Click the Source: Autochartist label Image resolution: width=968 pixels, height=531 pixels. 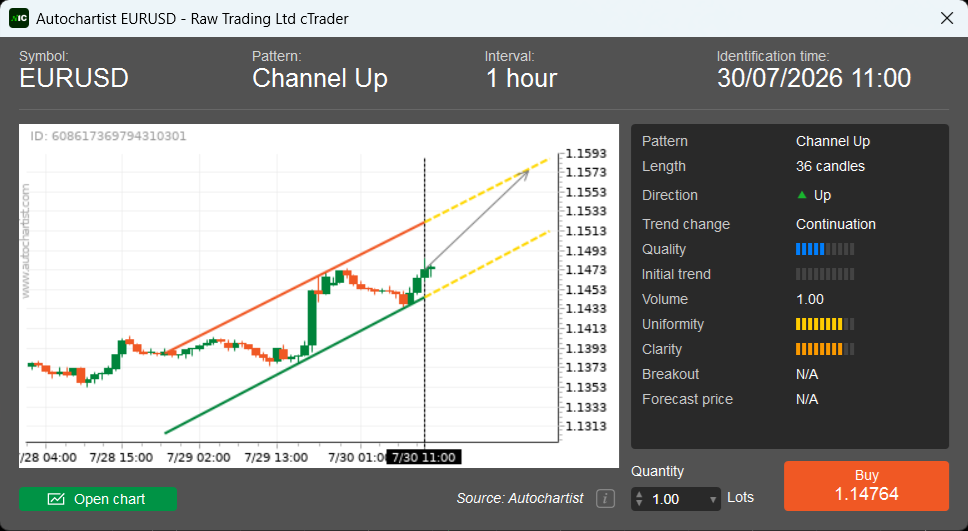click(520, 498)
